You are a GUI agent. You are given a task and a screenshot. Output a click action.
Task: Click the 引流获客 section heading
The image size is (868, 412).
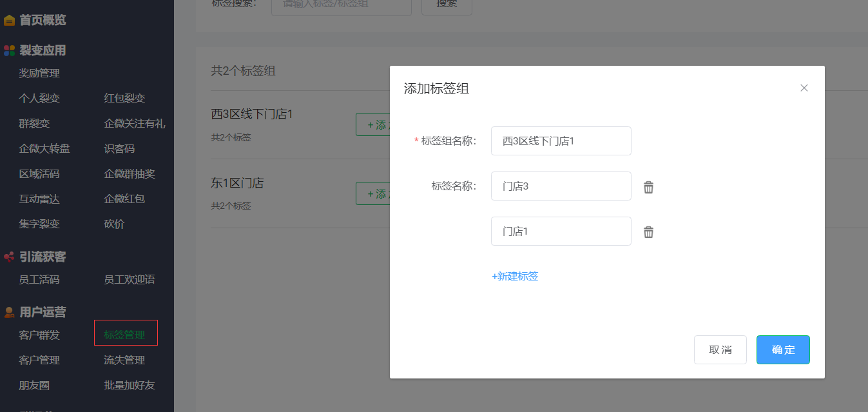point(43,257)
